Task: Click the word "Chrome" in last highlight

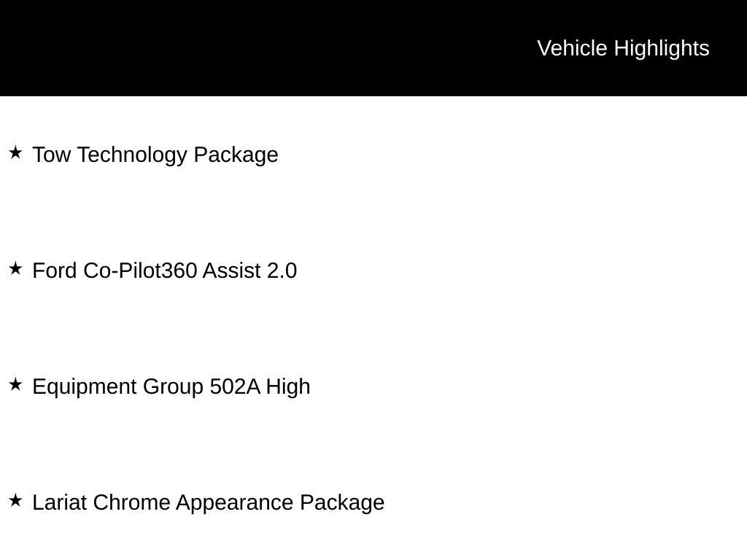Action: (131, 502)
